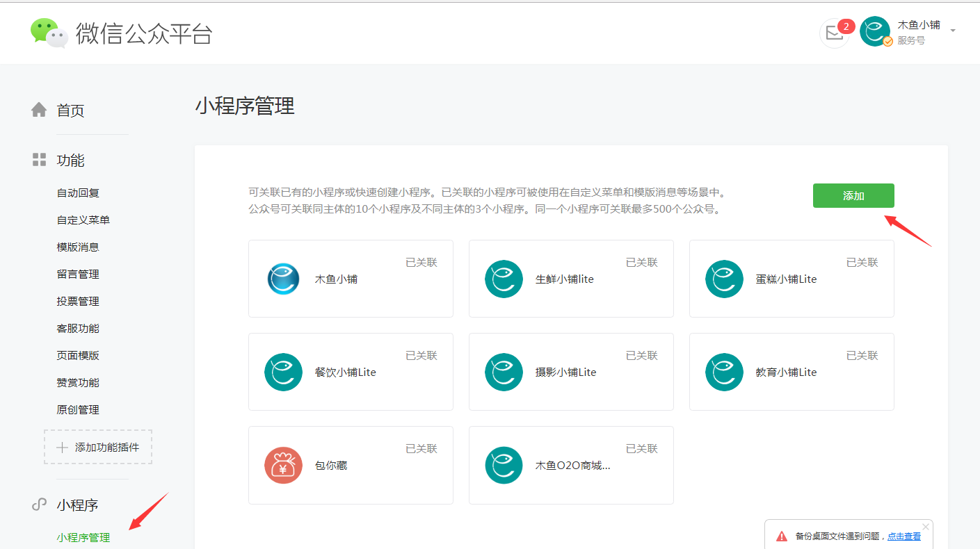Image resolution: width=980 pixels, height=549 pixels.
Task: Click the 功能 grid icon in sidebar
Action: tap(39, 159)
